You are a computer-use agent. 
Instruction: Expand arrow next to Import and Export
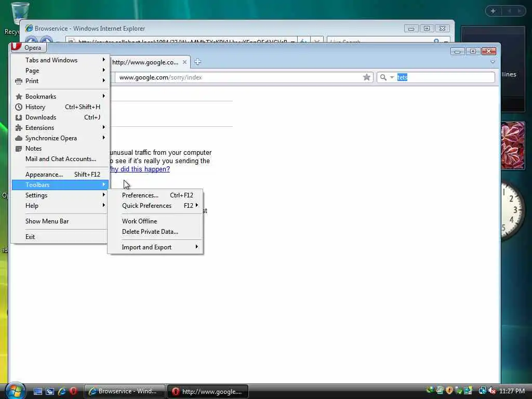coord(197,247)
